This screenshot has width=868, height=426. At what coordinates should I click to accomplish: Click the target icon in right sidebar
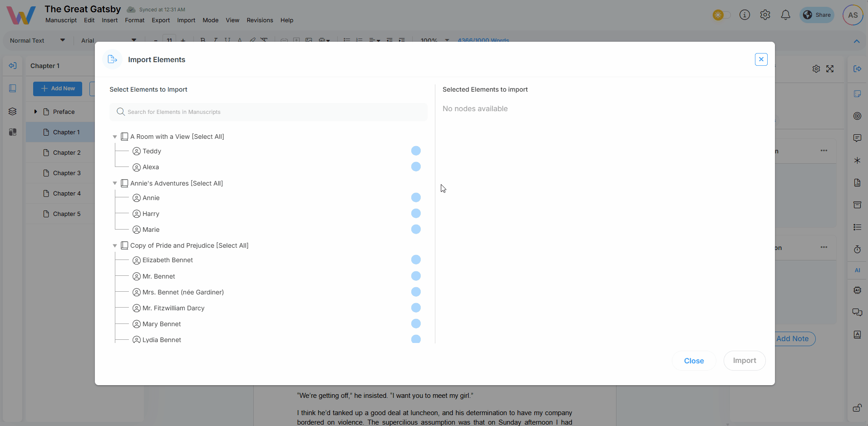pos(857,116)
